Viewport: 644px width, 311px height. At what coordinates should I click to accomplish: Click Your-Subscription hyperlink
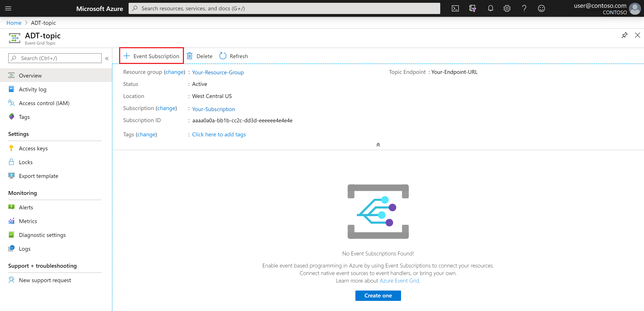tap(213, 109)
